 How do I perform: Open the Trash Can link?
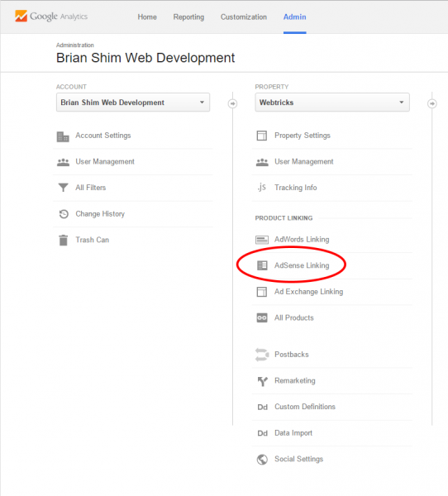(x=92, y=240)
